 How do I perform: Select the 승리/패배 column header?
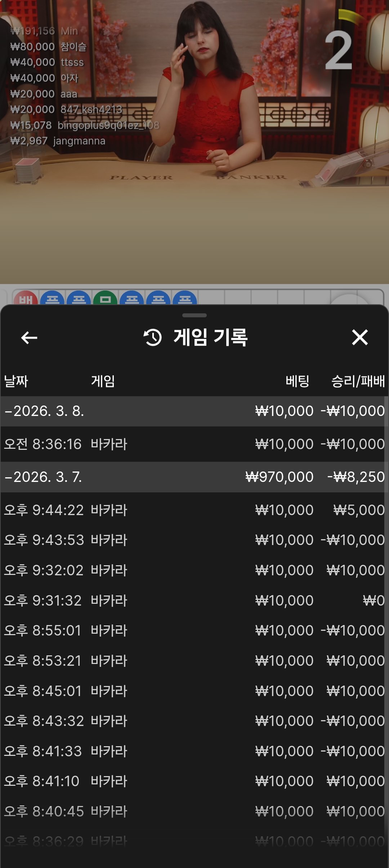358,381
